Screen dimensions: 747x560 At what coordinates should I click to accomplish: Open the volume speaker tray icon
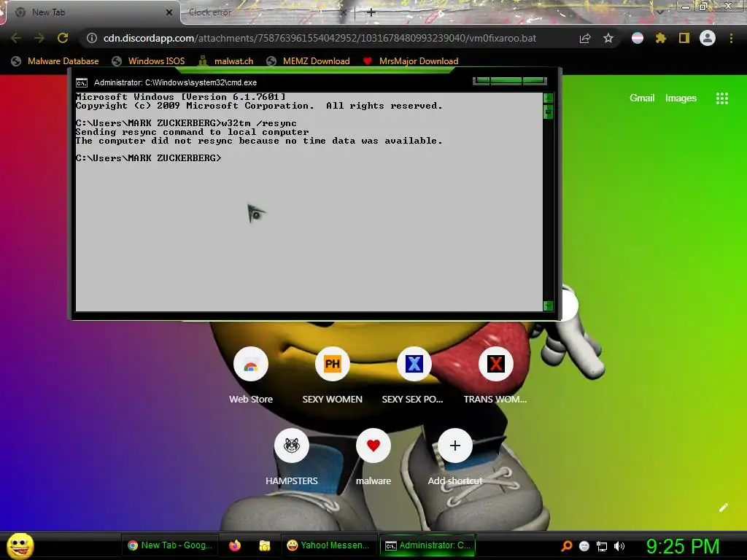tap(619, 546)
